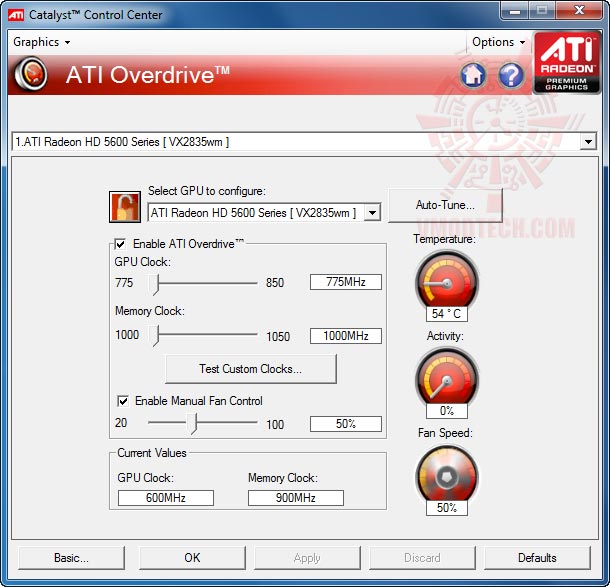Toggle Enable Manual Fan Control checkbox
The image size is (610, 587).
(x=123, y=401)
